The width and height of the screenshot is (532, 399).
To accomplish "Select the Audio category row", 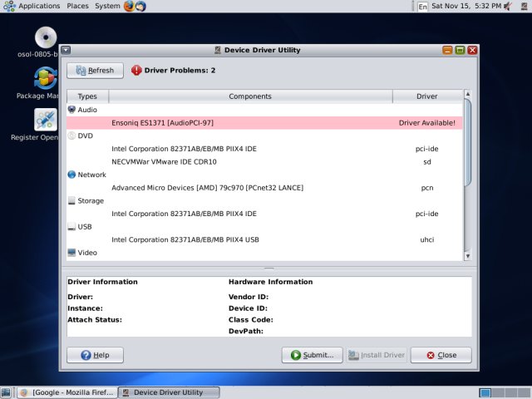I will (87, 110).
